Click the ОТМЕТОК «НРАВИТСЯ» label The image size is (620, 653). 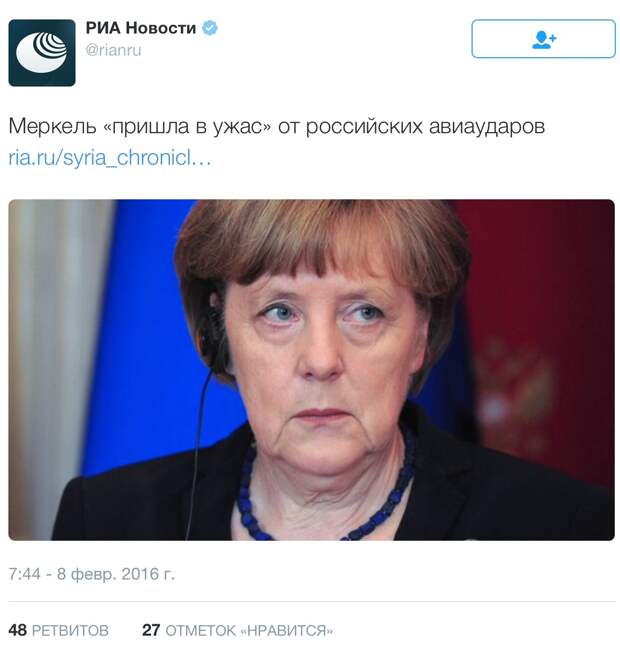tap(249, 631)
